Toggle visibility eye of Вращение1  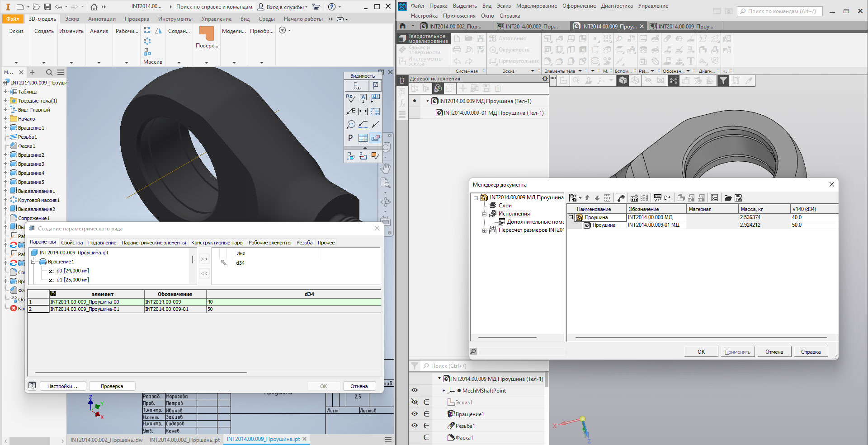(x=415, y=414)
